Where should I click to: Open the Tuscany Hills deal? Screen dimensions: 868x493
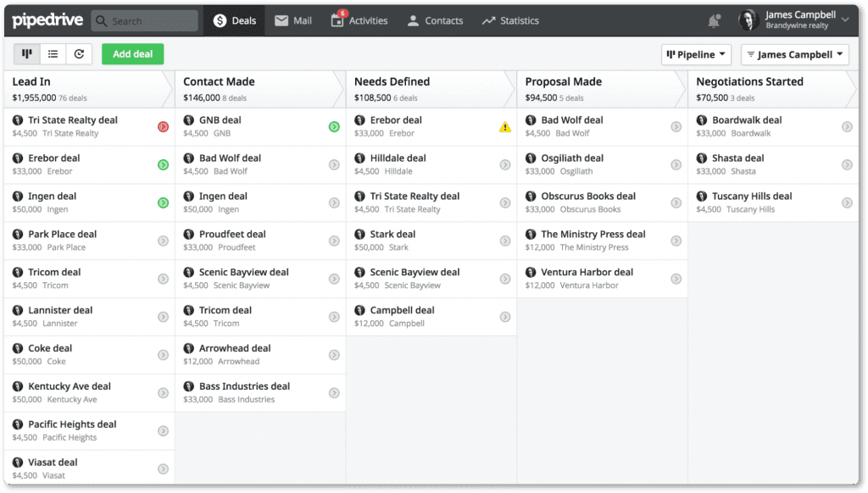coord(752,196)
